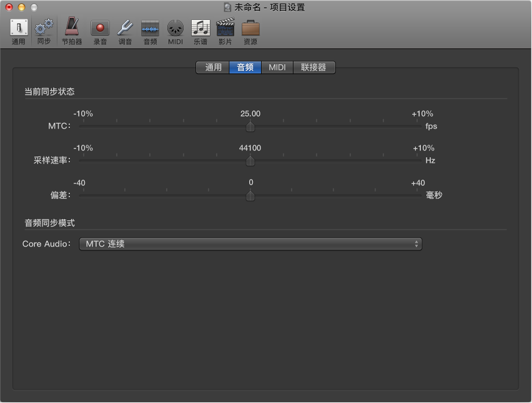
Task: Open the Core Audio MTC 连续 dropdown
Action: click(250, 244)
